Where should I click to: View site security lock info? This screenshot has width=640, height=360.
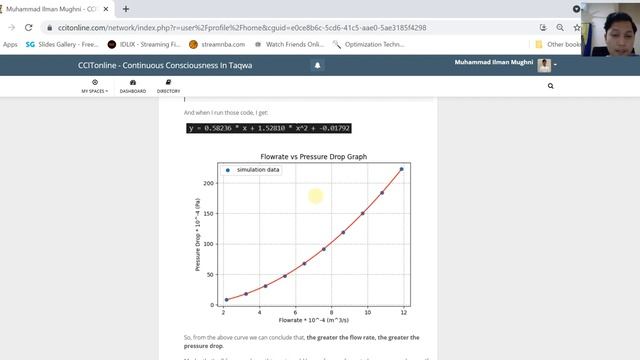pos(49,28)
